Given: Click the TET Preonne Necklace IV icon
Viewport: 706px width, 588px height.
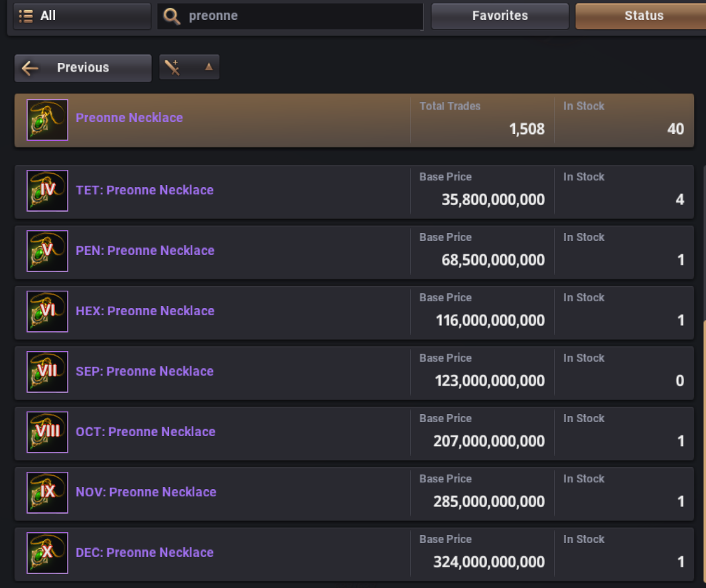Looking at the screenshot, I should click(47, 190).
